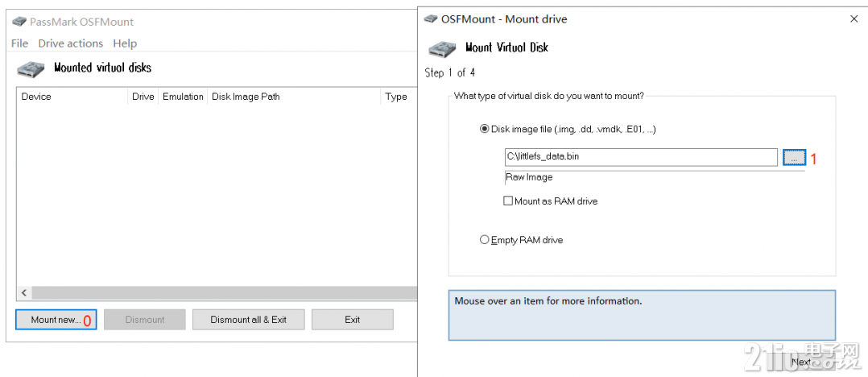Click the drive icon beside Mount Virtual Disk

[x=442, y=48]
